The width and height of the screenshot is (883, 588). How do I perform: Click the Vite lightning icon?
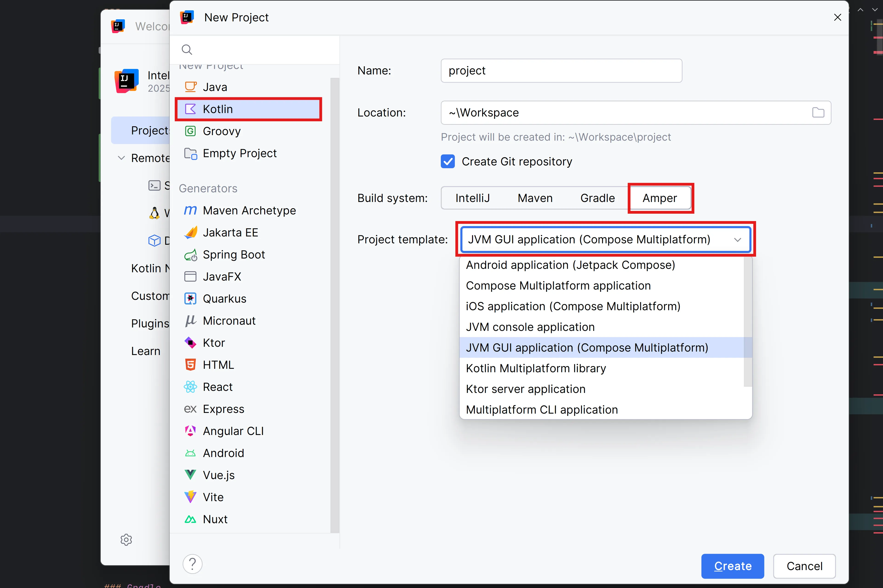[x=191, y=497]
